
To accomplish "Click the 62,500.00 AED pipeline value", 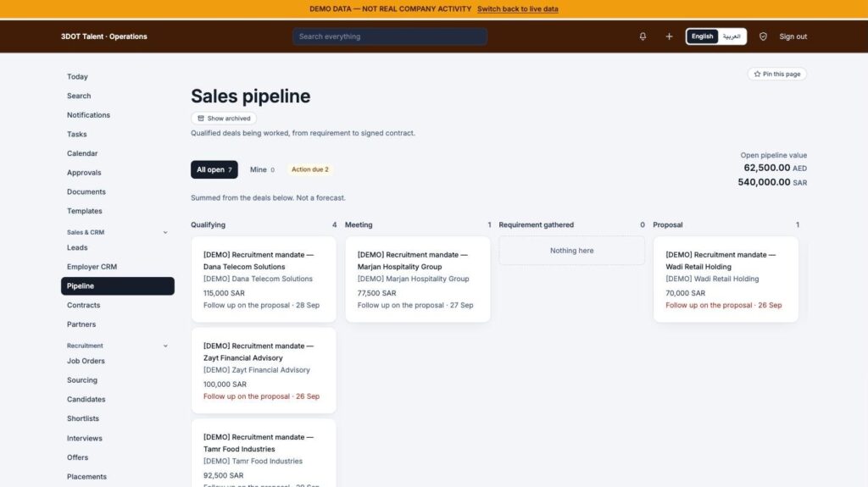I will (x=775, y=168).
